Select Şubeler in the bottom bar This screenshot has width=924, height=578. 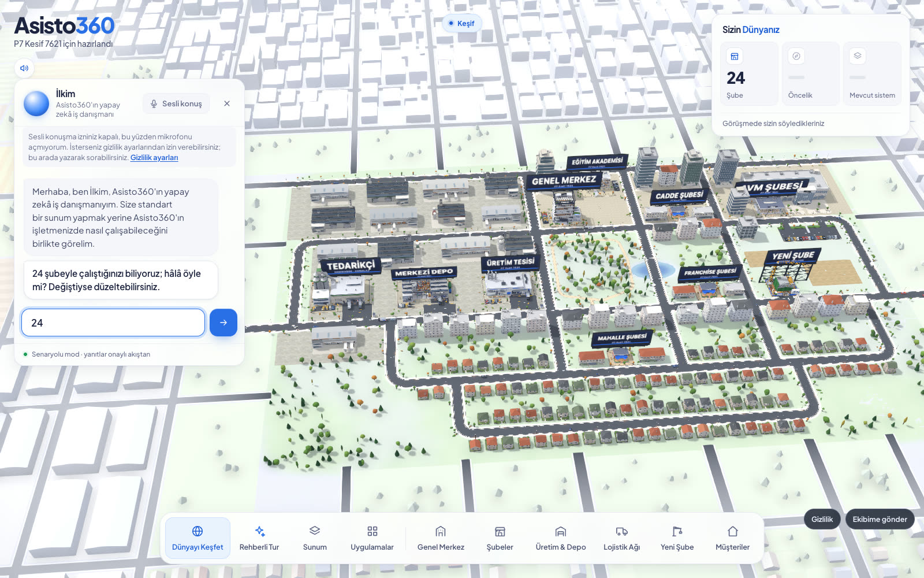(500, 538)
